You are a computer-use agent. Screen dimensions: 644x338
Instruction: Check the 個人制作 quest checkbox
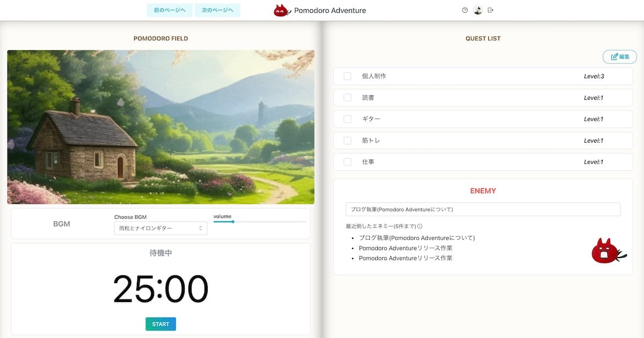347,76
